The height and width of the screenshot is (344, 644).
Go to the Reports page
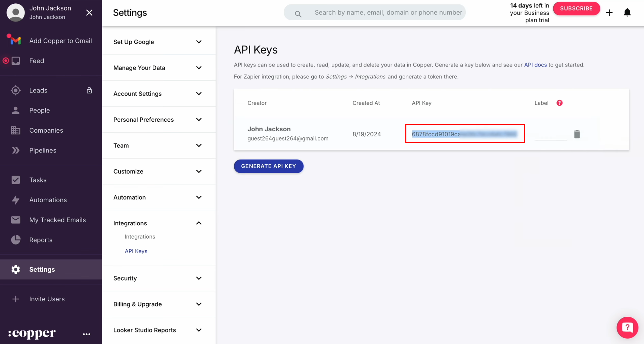[41, 240]
